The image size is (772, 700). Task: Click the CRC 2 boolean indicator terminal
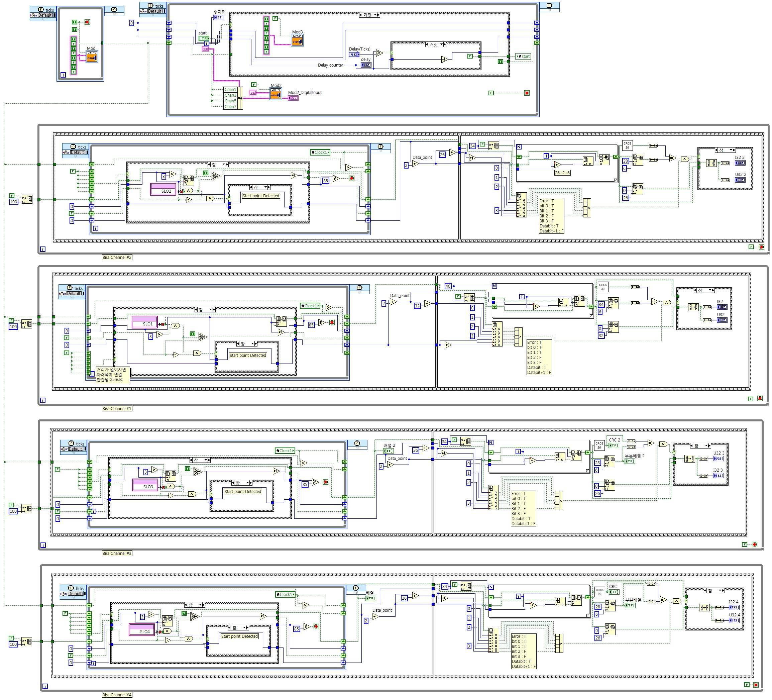coord(614,445)
